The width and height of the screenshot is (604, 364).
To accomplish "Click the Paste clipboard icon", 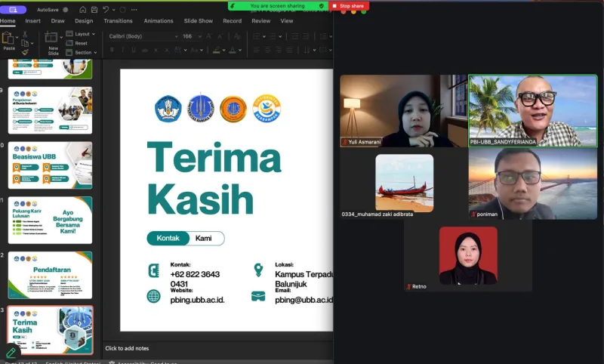I will pos(8,38).
